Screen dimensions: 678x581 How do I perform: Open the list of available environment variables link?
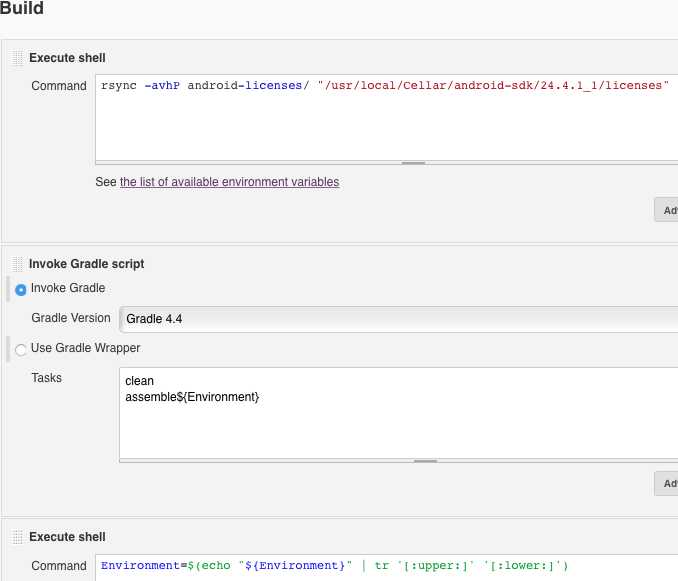click(x=229, y=182)
